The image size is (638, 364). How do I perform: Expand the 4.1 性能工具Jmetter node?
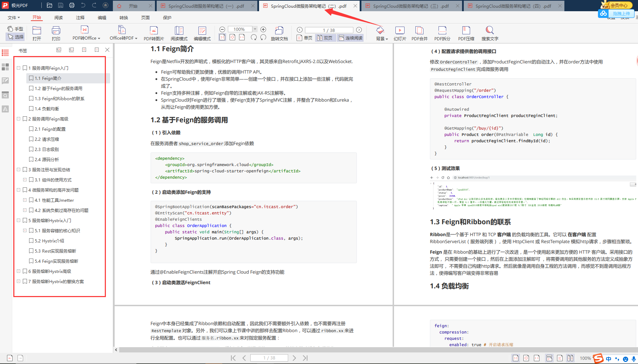[x=25, y=200]
